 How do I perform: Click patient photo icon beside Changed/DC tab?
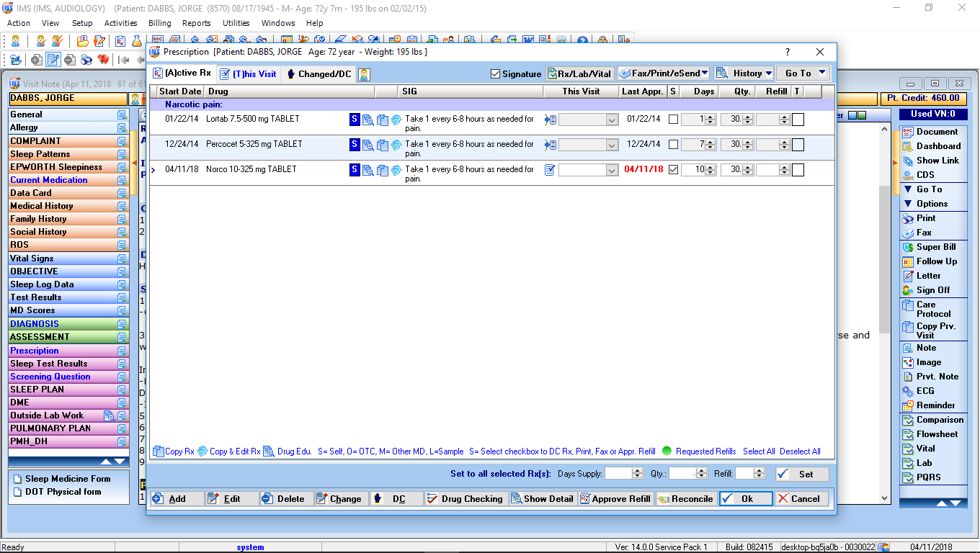pyautogui.click(x=365, y=74)
